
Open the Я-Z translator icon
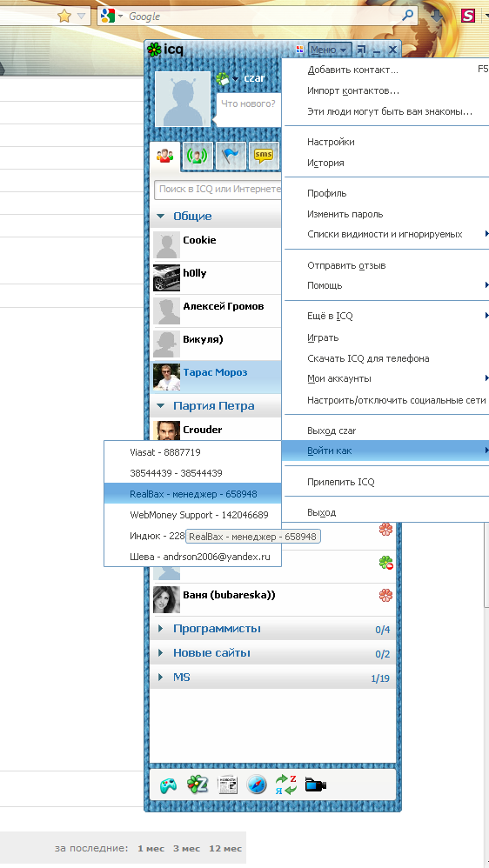(285, 785)
